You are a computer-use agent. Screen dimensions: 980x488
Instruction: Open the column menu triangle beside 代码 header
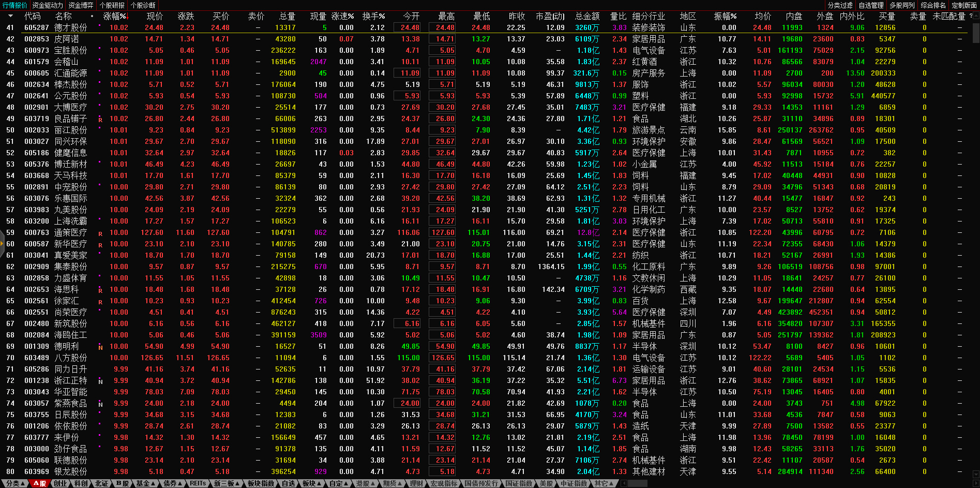tap(10, 16)
